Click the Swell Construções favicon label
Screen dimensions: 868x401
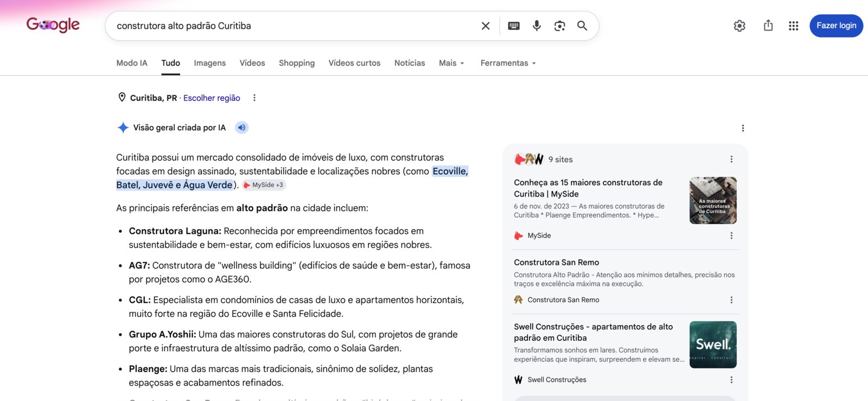pyautogui.click(x=550, y=379)
